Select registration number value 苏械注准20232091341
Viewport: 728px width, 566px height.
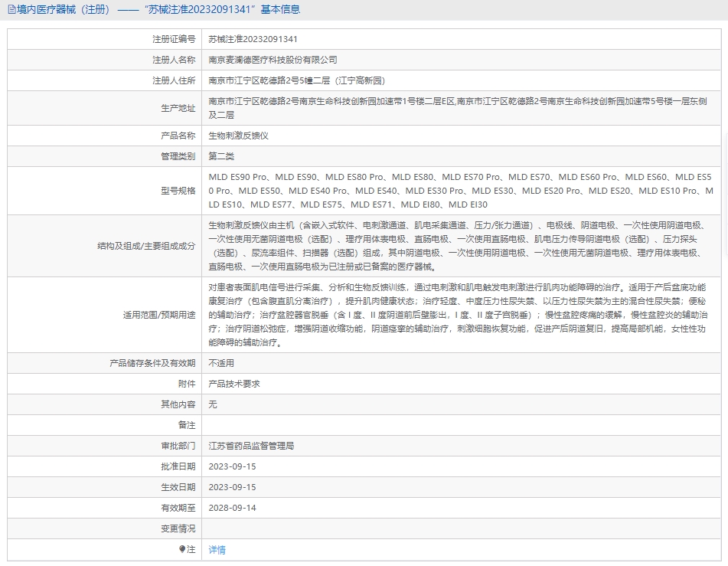[x=253, y=40]
